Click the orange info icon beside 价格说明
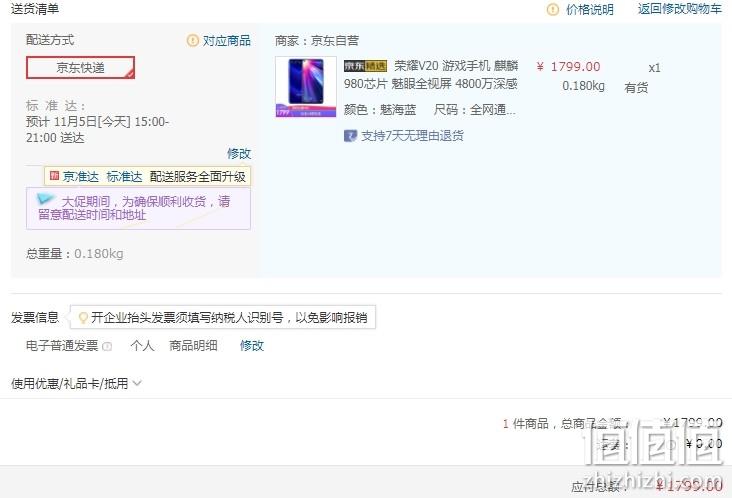The image size is (732, 498). [x=552, y=9]
